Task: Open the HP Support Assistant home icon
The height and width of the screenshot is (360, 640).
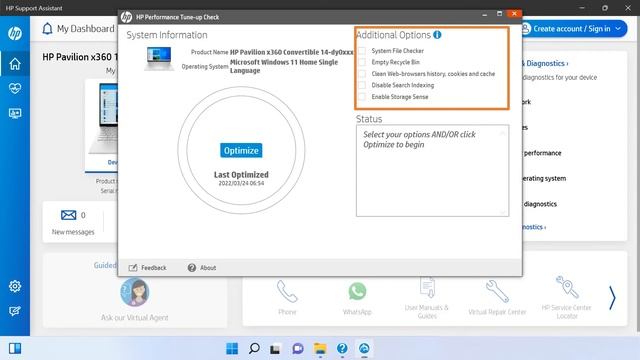Action: click(x=15, y=64)
